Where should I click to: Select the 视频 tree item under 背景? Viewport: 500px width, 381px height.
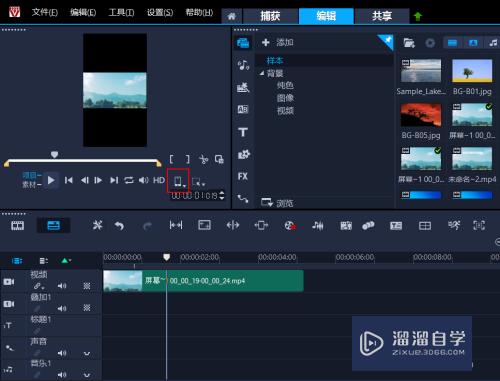(x=285, y=110)
